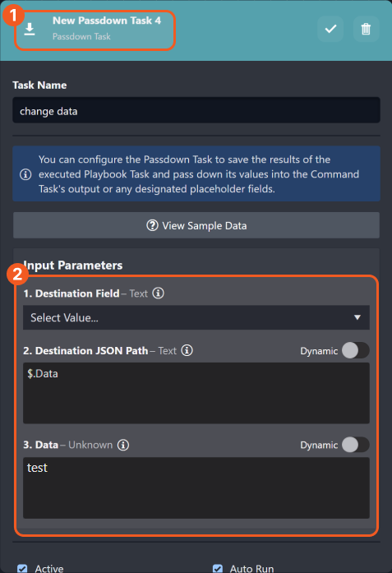Enable Dynamic switch for Data parameter
The width and height of the screenshot is (392, 573).
coord(356,445)
